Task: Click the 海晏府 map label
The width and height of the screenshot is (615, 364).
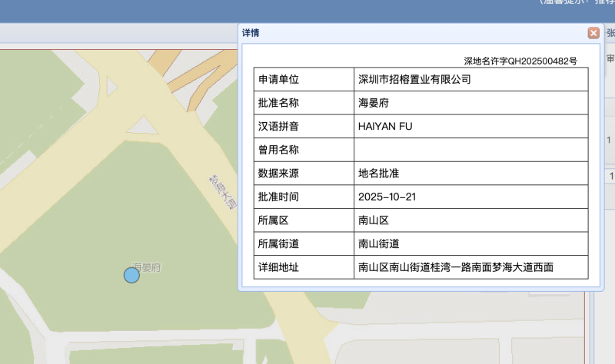Action: (x=147, y=267)
